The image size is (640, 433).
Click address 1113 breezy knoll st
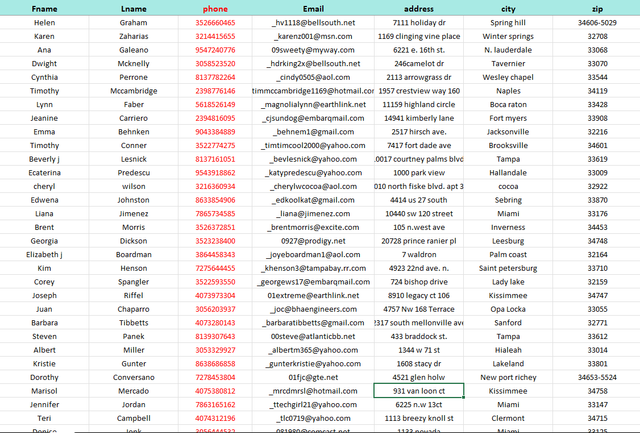419,418
